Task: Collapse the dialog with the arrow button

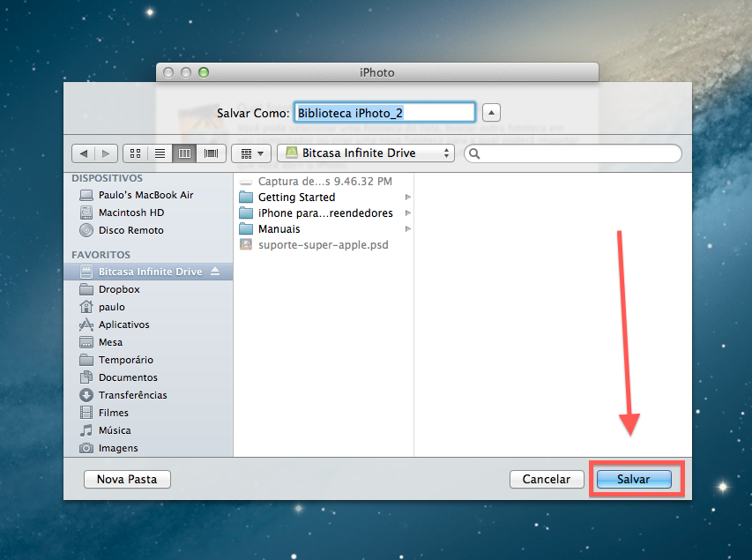Action: pyautogui.click(x=492, y=113)
